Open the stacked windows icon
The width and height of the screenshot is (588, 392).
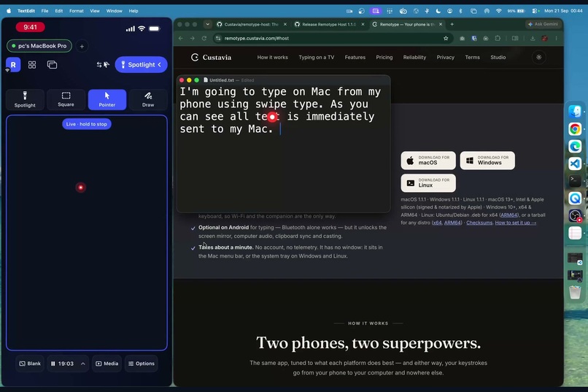52,65
